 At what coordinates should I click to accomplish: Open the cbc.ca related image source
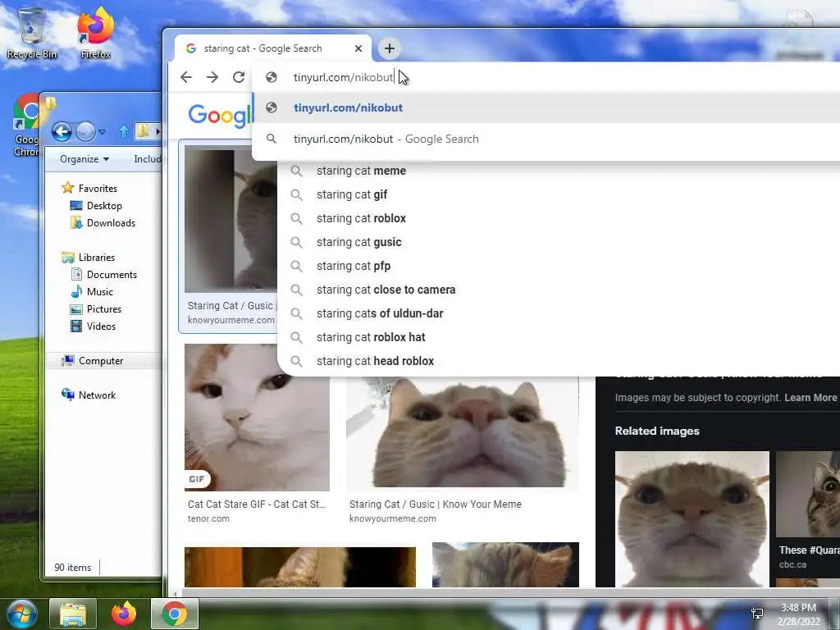[793, 564]
